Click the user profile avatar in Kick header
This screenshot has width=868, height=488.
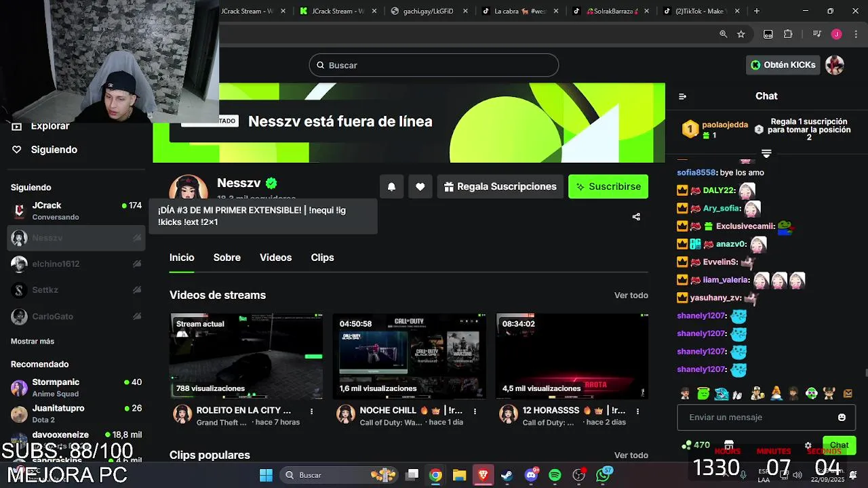(x=834, y=65)
